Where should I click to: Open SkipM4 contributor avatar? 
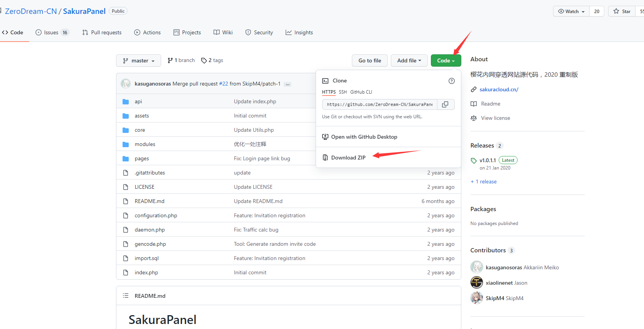pos(477,298)
